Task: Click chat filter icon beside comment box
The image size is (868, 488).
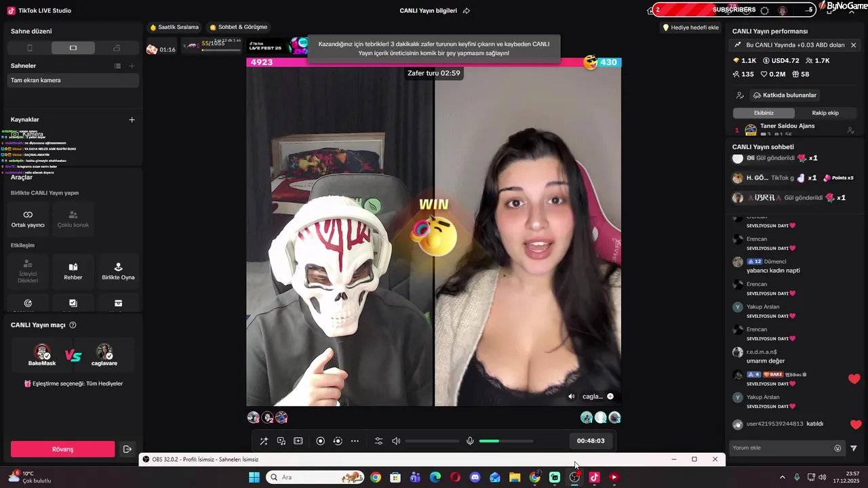Action: coord(854,448)
